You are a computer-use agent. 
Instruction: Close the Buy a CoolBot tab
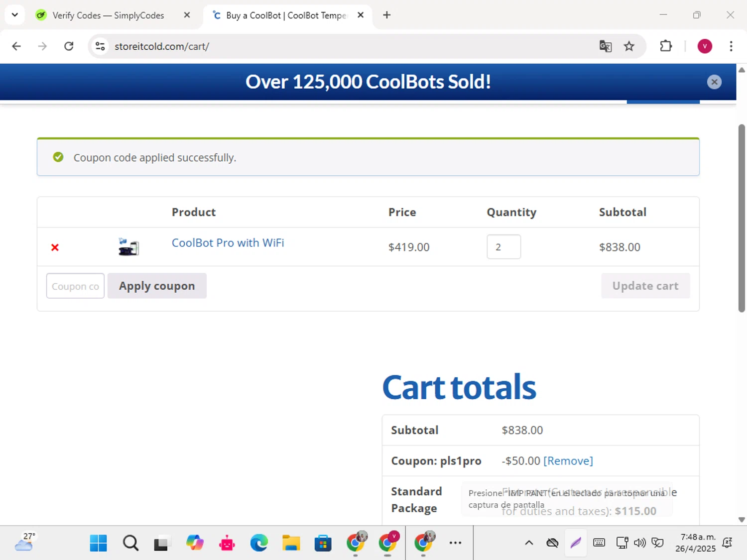(x=361, y=15)
